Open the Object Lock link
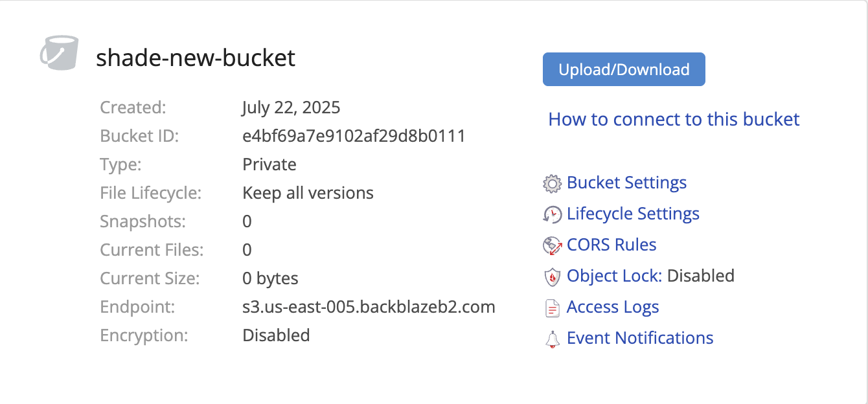The width and height of the screenshot is (868, 404). pos(613,276)
